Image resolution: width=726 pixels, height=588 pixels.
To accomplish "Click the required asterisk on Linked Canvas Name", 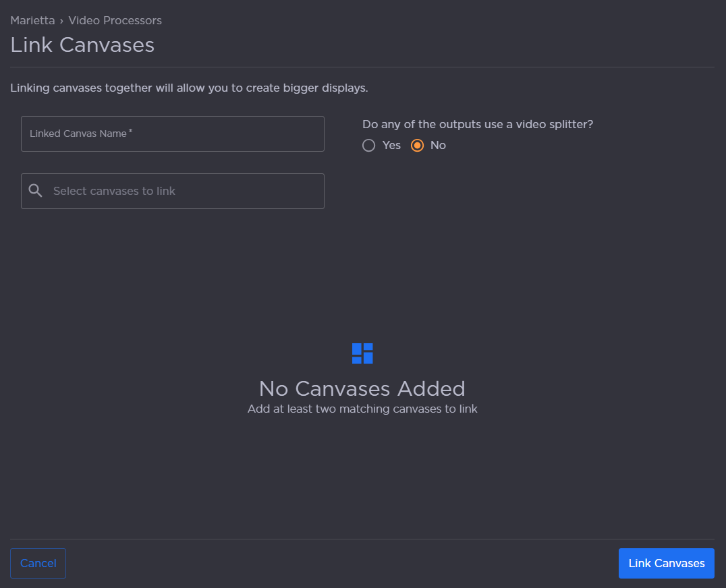I will 130,131.
